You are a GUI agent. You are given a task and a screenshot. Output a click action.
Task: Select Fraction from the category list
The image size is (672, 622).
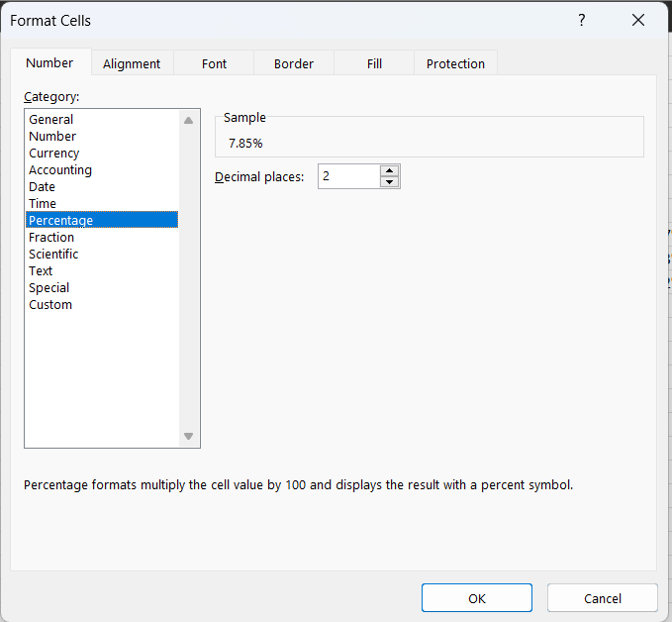(x=51, y=238)
